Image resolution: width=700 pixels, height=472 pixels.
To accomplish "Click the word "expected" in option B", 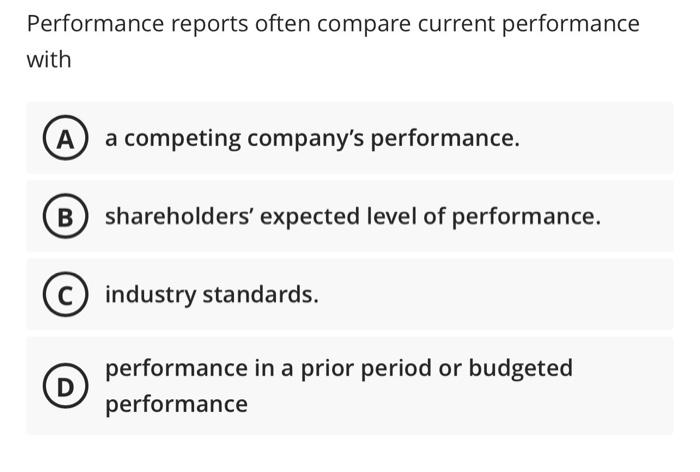I will coord(310,217).
